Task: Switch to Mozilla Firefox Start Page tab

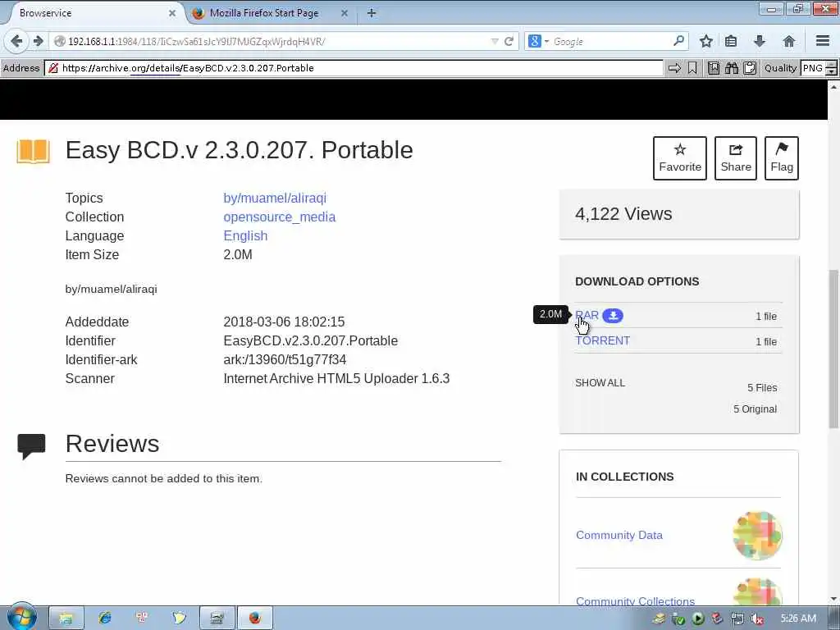Action: [x=263, y=13]
